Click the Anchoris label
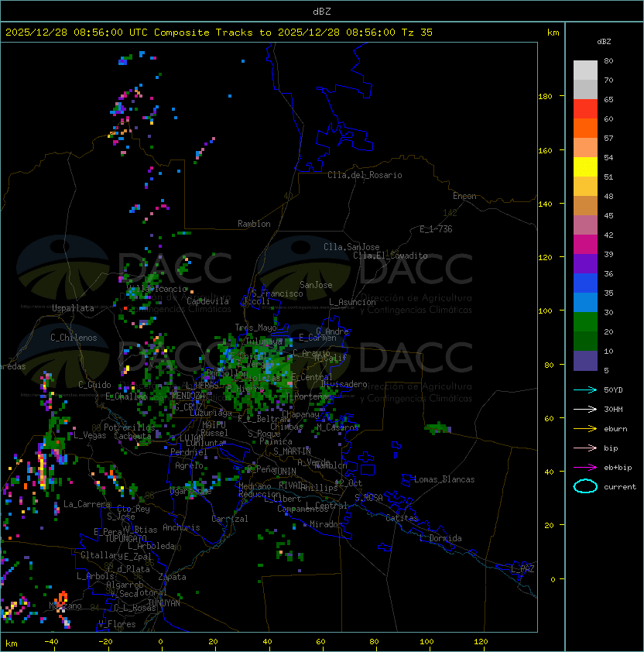The height and width of the screenshot is (652, 644). tap(181, 527)
